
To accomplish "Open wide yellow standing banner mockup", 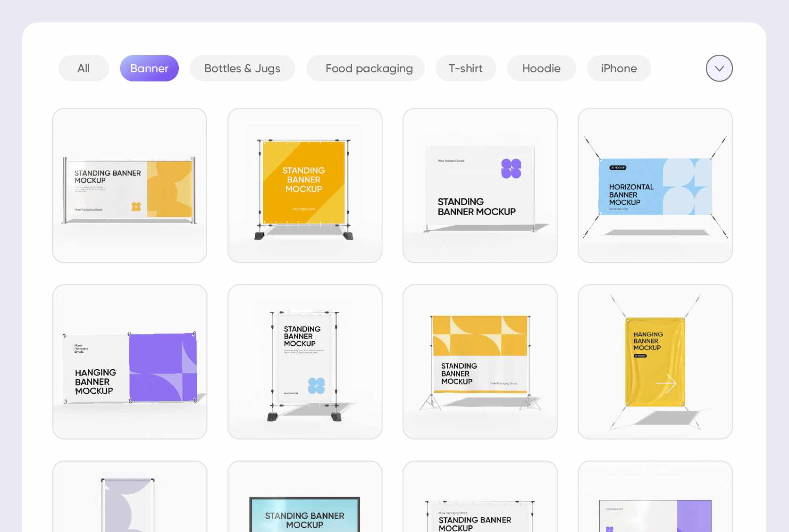I will (x=130, y=185).
